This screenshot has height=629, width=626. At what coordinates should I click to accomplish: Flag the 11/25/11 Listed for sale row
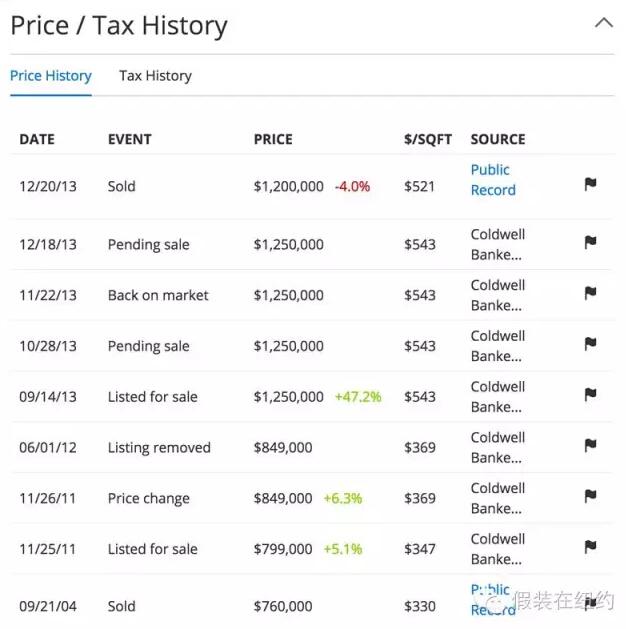(590, 547)
